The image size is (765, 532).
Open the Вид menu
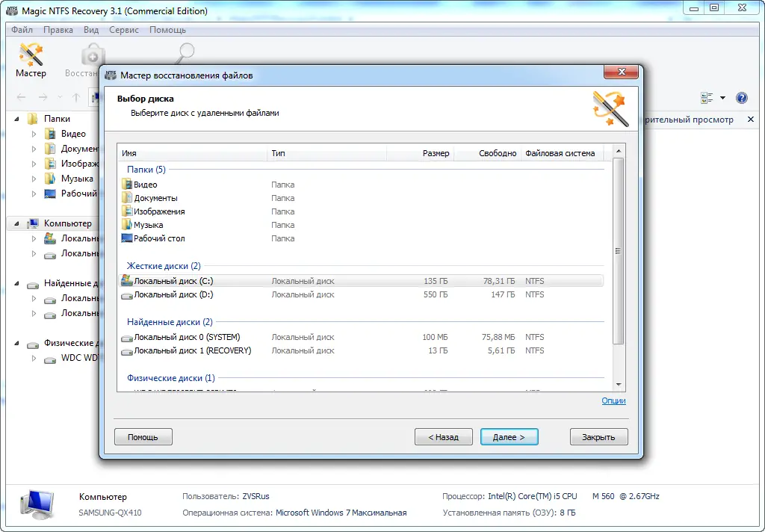(90, 30)
